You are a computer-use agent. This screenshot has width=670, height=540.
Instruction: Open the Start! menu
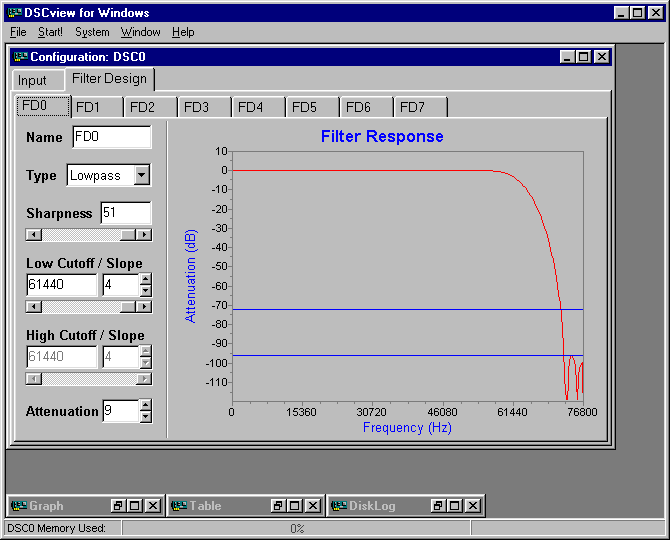click(50, 32)
